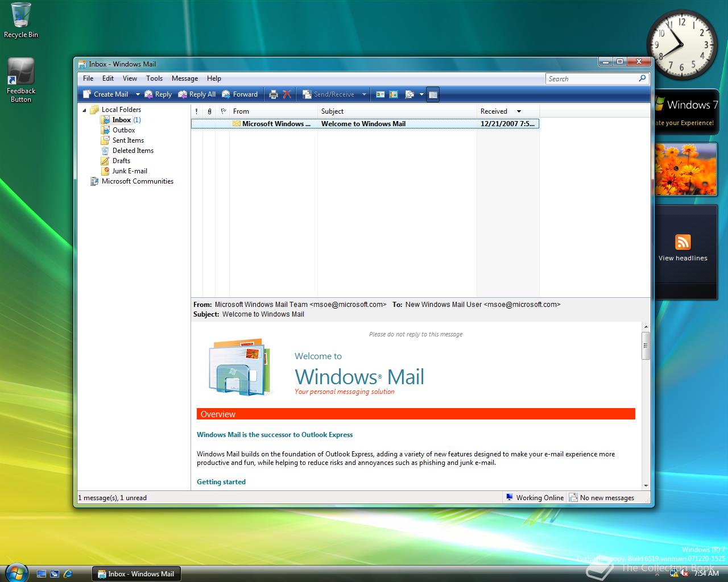The width and height of the screenshot is (728, 582).
Task: Click the Send/Receive toolbar button
Action: [329, 94]
